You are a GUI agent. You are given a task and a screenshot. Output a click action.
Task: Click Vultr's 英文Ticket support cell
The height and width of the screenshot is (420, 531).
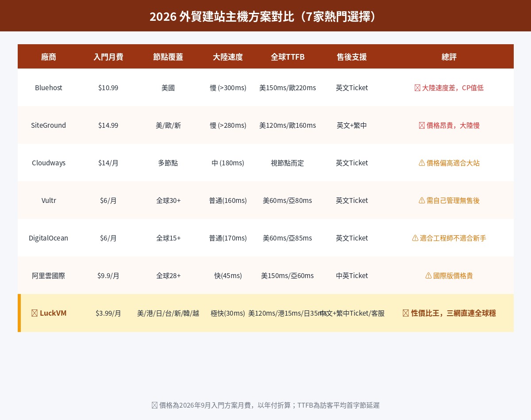[352, 200]
